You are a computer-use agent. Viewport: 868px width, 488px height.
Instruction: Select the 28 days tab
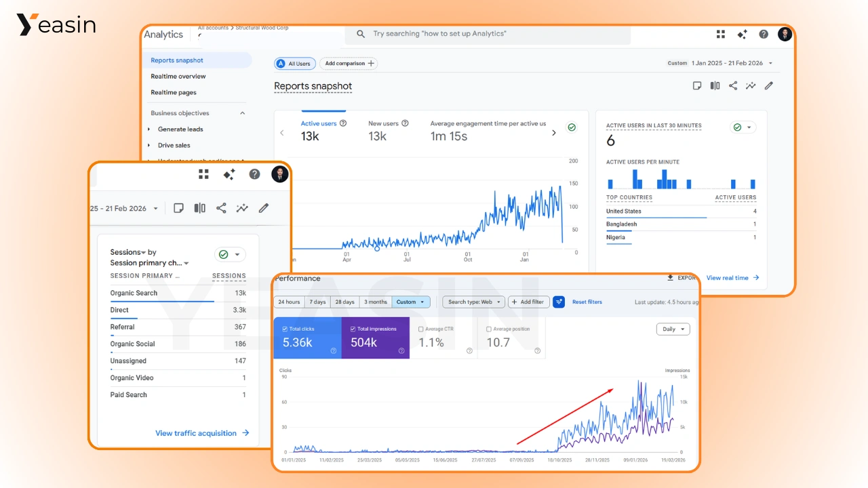click(x=344, y=302)
